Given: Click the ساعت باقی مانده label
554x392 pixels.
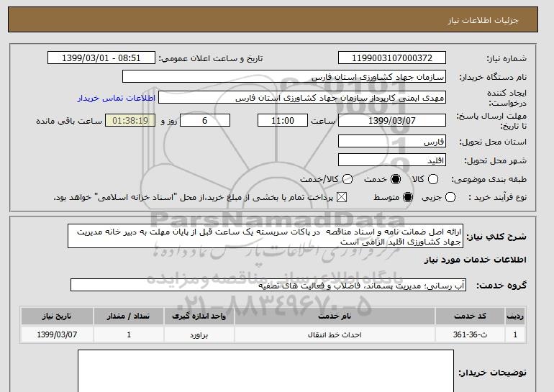Looking at the screenshot, I should click(69, 121).
